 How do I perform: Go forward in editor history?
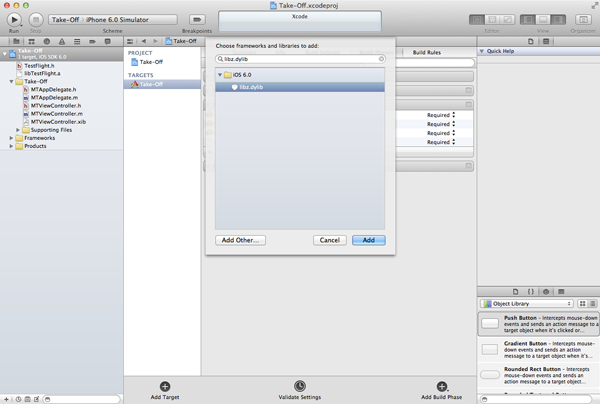pos(155,41)
